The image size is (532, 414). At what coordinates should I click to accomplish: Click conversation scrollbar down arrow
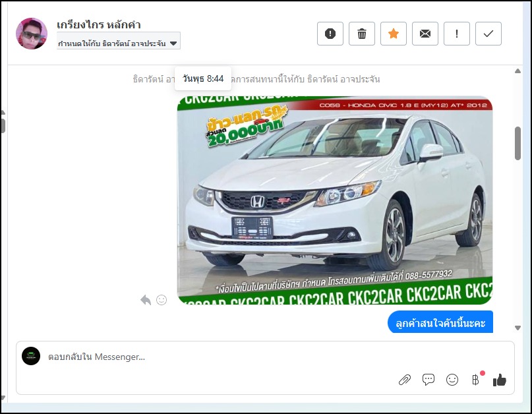pos(517,328)
